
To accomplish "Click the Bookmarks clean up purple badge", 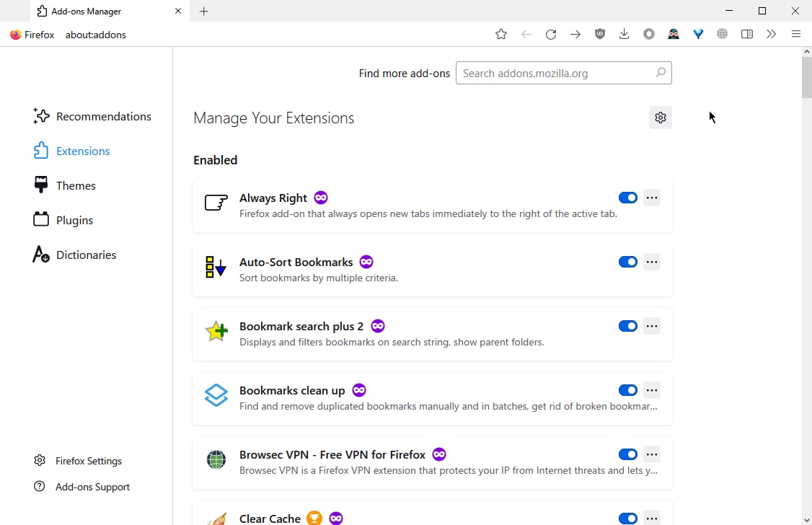I will tap(359, 390).
